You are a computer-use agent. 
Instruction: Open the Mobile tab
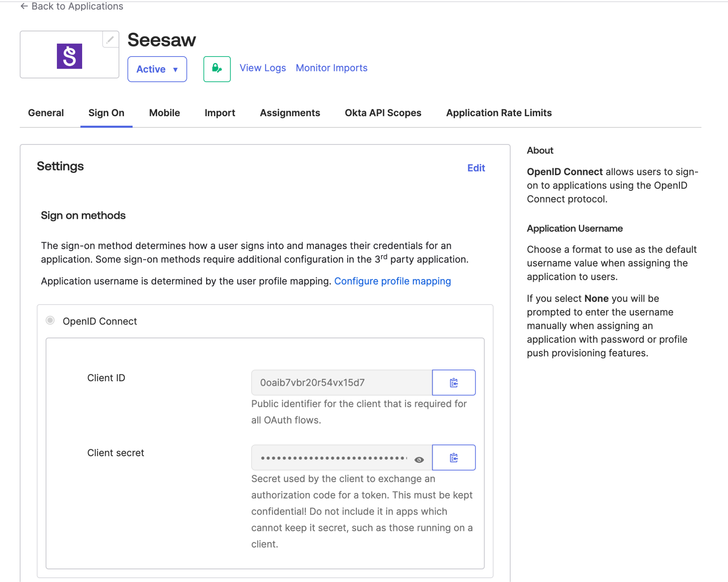(164, 113)
